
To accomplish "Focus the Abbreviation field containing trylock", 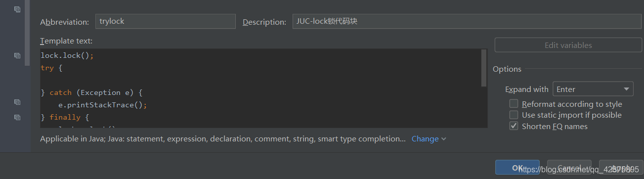I will coord(166,21).
